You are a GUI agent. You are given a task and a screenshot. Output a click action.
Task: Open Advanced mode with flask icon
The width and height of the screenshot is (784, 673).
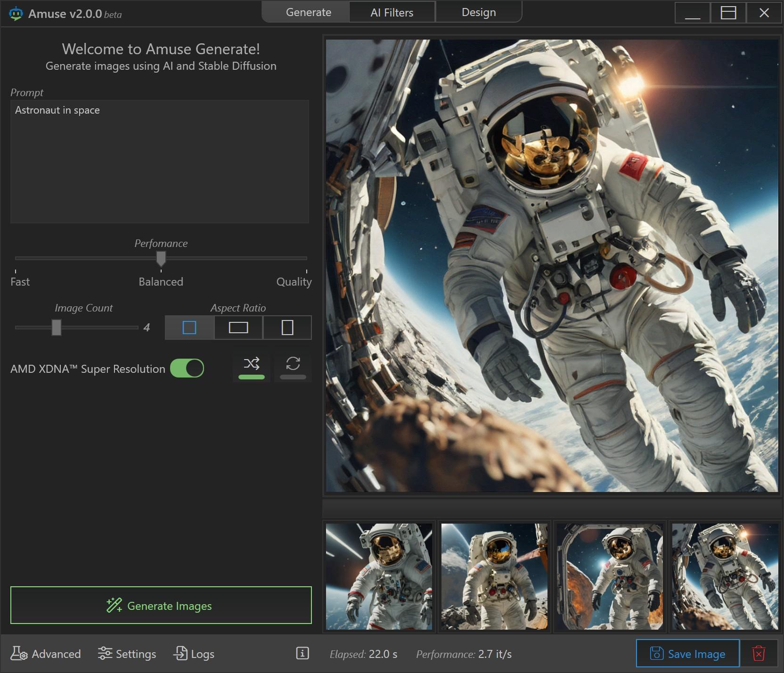[46, 654]
